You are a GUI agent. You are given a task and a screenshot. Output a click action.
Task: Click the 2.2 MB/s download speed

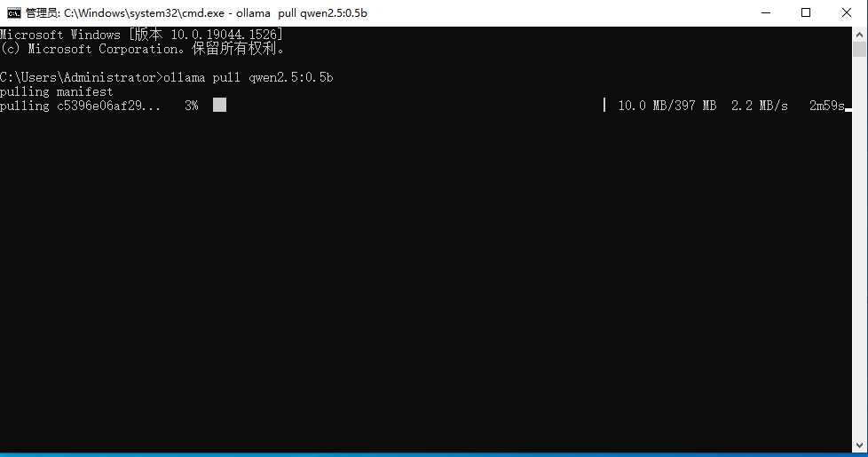[760, 106]
